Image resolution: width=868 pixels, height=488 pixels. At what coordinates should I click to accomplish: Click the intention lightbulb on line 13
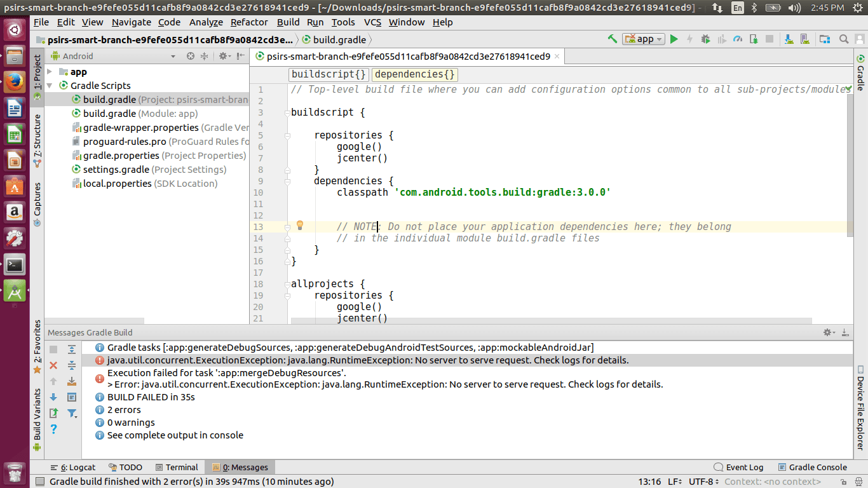300,226
